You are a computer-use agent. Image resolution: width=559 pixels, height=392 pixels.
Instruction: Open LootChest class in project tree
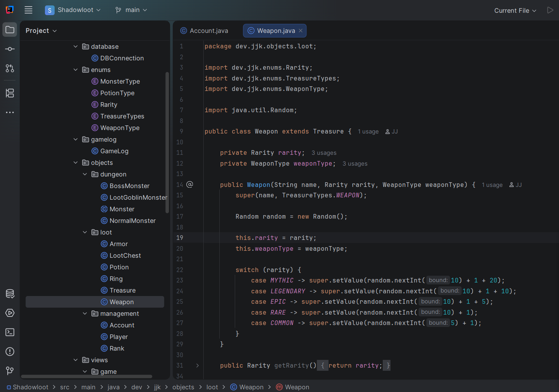(x=120, y=255)
